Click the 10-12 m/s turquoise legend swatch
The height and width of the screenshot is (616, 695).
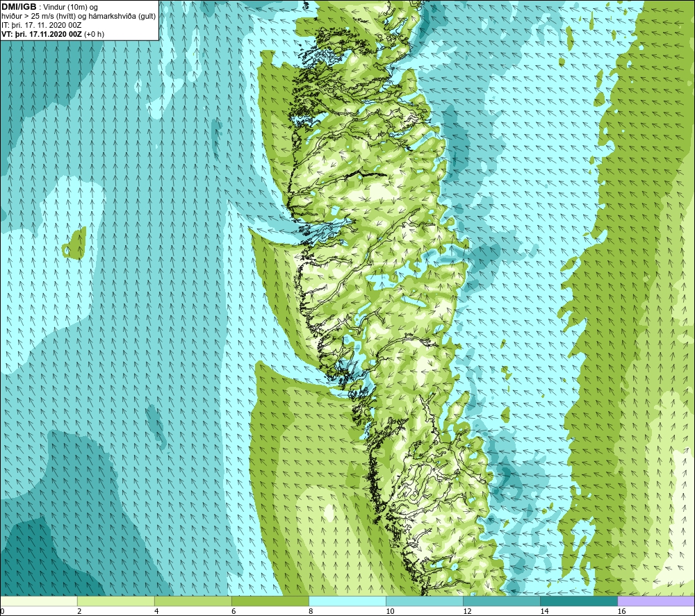point(424,601)
